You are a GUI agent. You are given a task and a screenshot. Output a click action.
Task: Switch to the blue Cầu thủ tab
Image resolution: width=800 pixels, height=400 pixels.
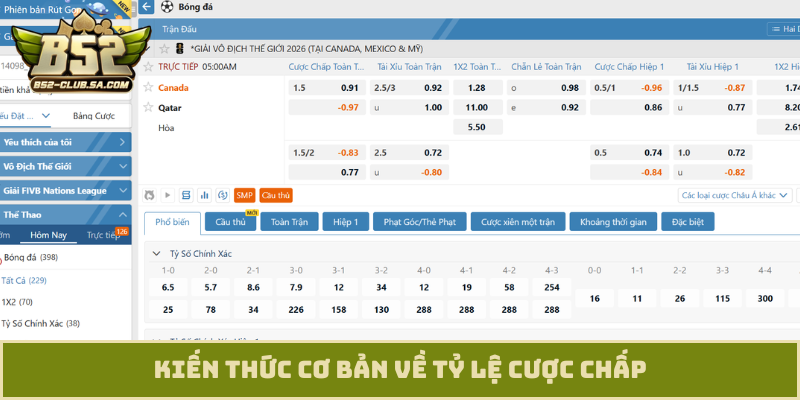(x=230, y=222)
